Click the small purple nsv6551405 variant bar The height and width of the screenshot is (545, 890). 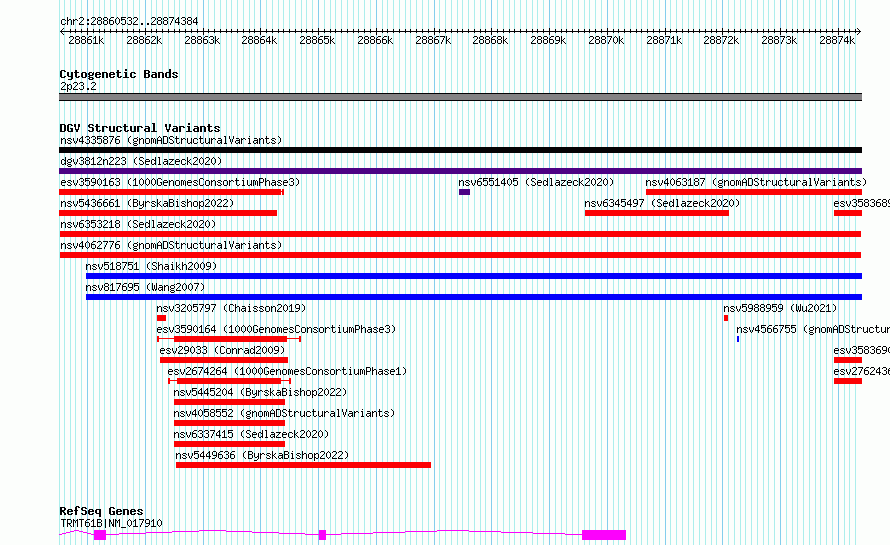coord(464,192)
